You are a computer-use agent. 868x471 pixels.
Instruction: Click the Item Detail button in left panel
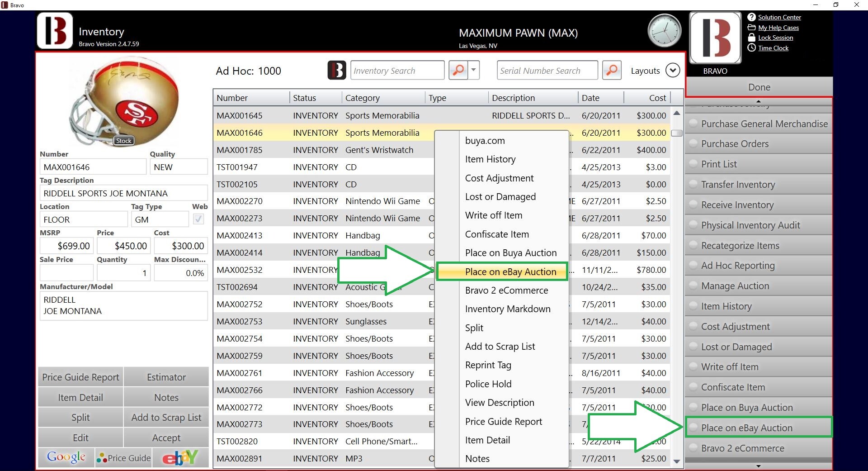tap(80, 397)
